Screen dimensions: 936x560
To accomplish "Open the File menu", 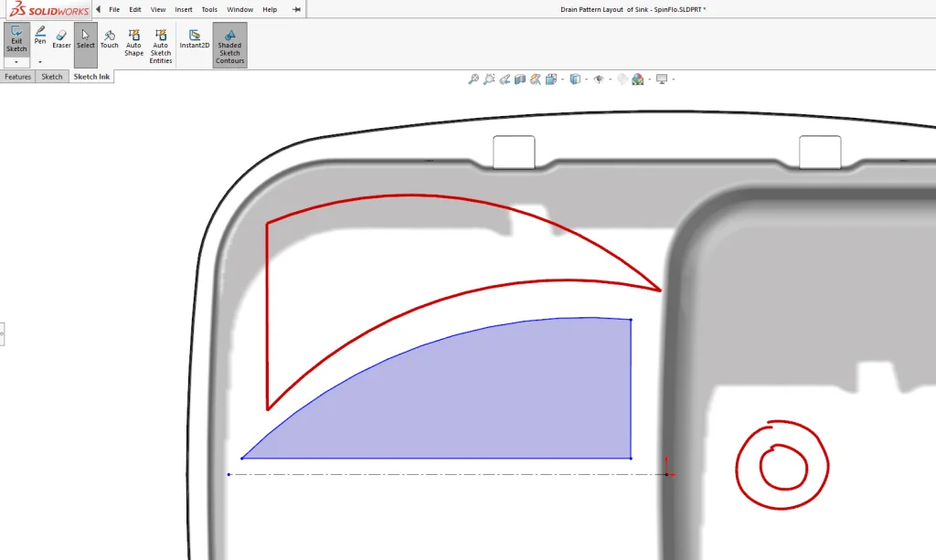I will (x=114, y=9).
